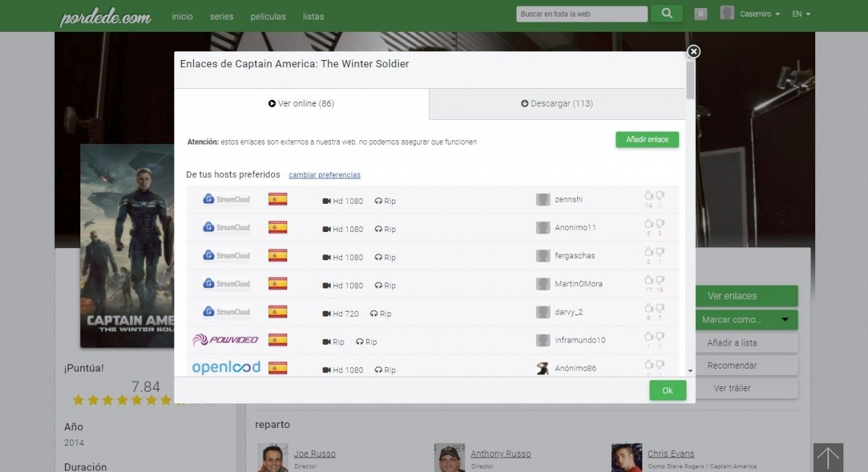Click the magnifier search button
This screenshot has height=472, width=868.
click(666, 14)
